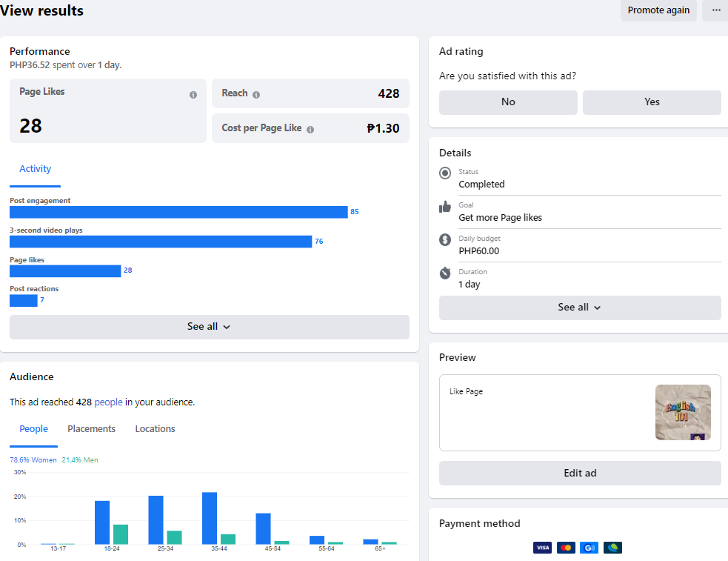The height and width of the screenshot is (561, 728).
Task: Click the 18-24 men green bar
Action: pyautogui.click(x=121, y=534)
